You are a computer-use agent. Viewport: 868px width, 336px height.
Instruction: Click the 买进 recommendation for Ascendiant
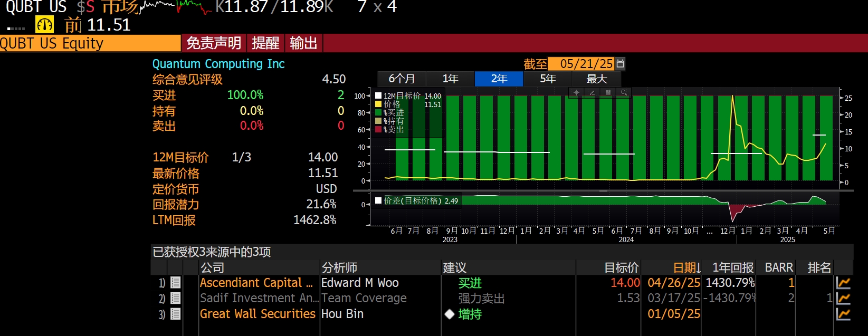click(470, 283)
